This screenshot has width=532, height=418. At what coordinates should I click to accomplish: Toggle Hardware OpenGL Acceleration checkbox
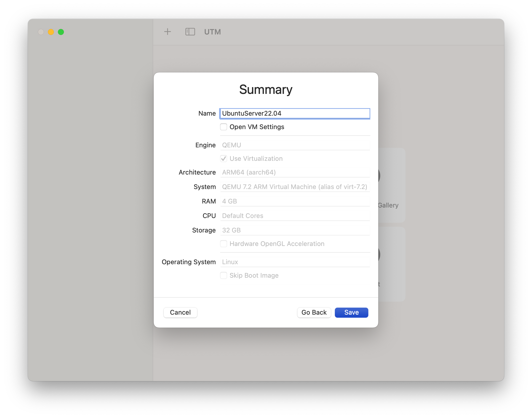tap(224, 244)
